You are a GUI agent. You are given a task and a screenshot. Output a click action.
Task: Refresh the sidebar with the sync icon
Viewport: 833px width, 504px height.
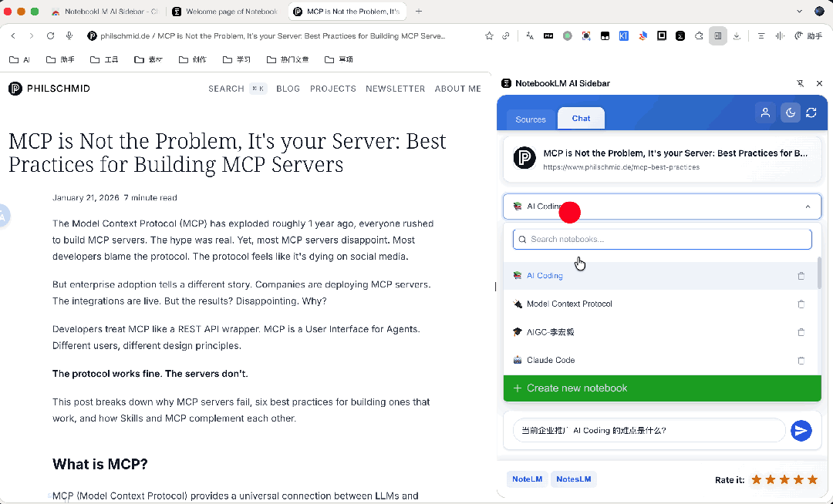click(x=811, y=113)
